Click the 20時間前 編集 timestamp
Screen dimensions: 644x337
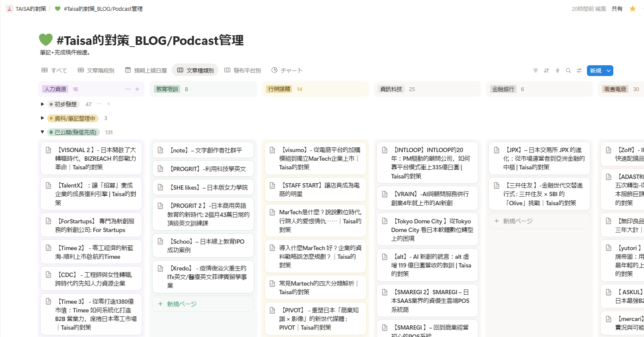coord(588,9)
